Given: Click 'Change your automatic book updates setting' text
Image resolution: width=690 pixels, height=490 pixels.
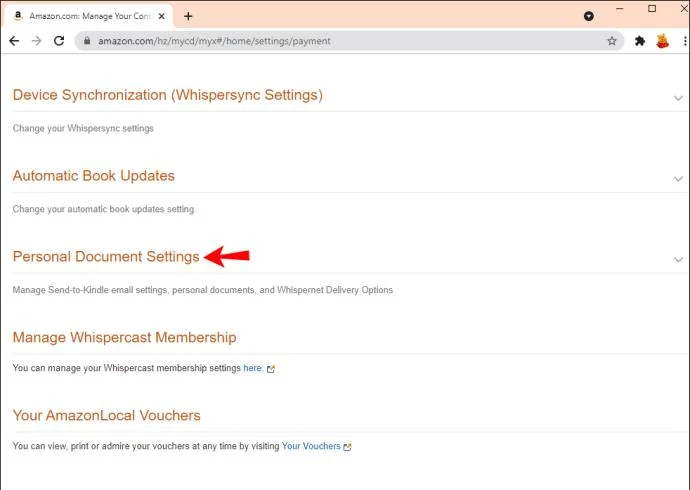Looking at the screenshot, I should [x=103, y=209].
